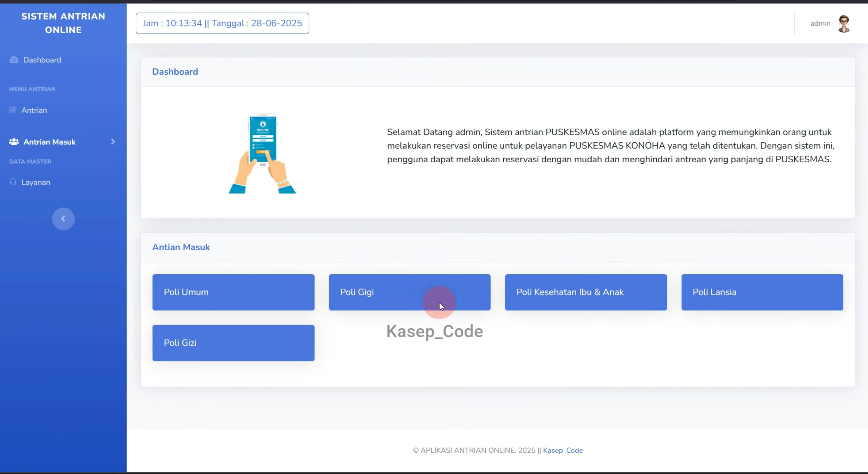Open the Poli Lansia queue card
The width and height of the screenshot is (868, 474).
coord(762,292)
